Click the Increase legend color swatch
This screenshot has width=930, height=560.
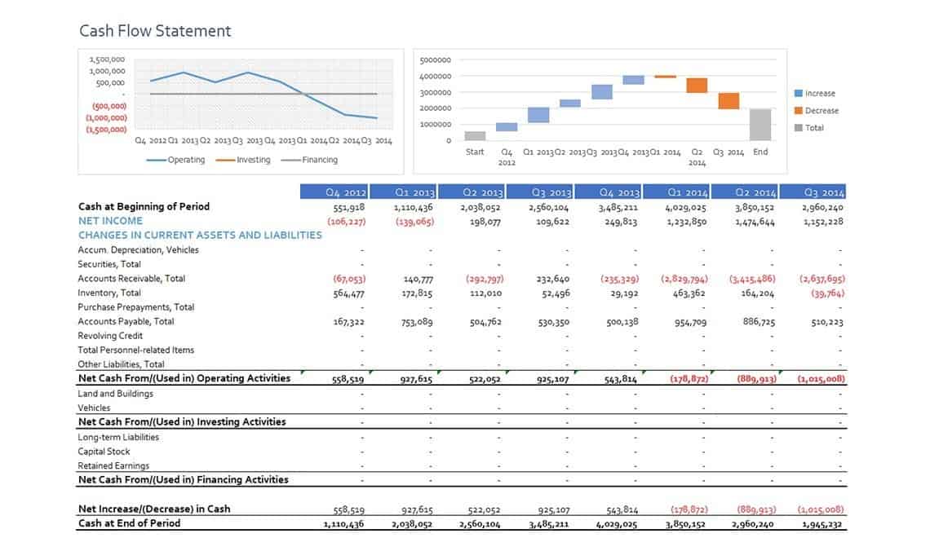tap(798, 93)
